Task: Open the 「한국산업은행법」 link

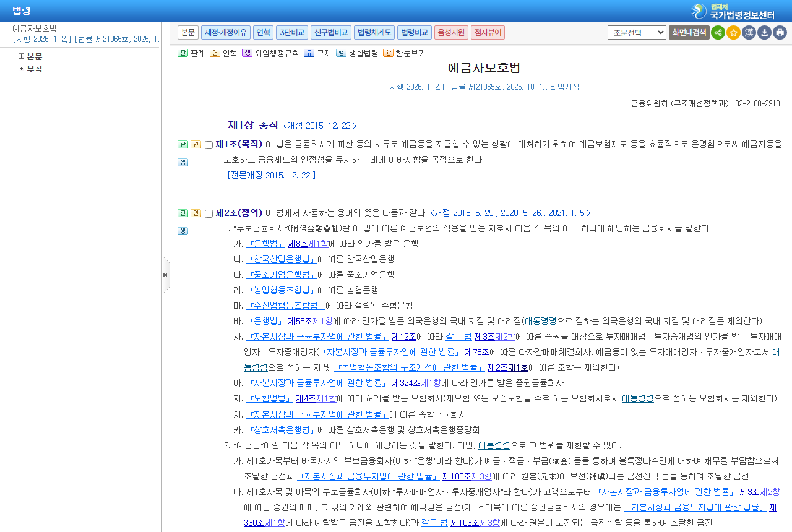Action: [x=282, y=259]
